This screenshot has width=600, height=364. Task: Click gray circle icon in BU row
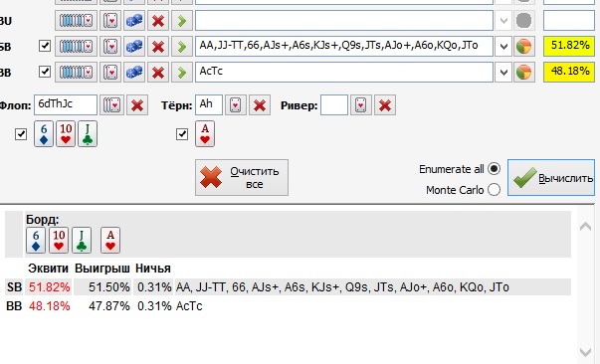pos(523,20)
